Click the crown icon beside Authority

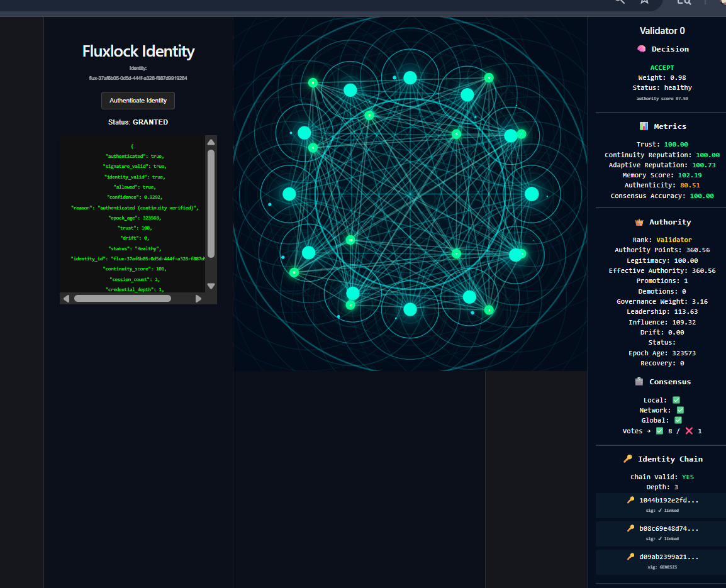pos(639,222)
